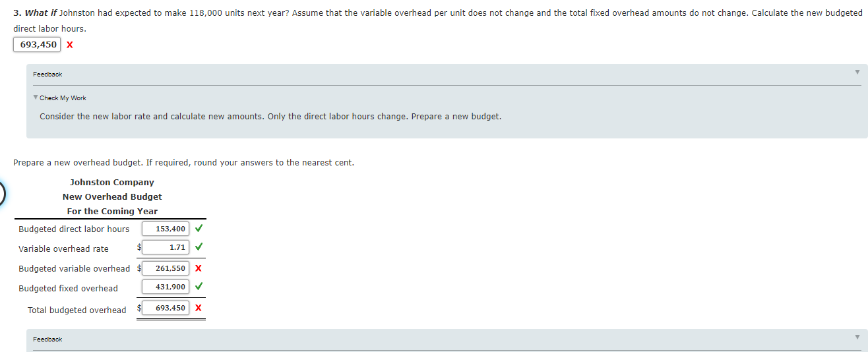Select the Total budgeted overhead field 693,450
The width and height of the screenshot is (868, 352).
[166, 308]
